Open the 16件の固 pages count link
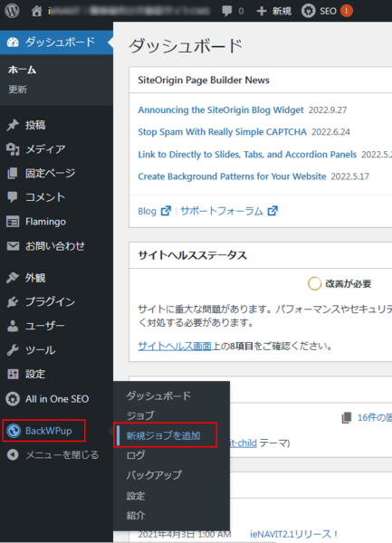 pyautogui.click(x=375, y=417)
